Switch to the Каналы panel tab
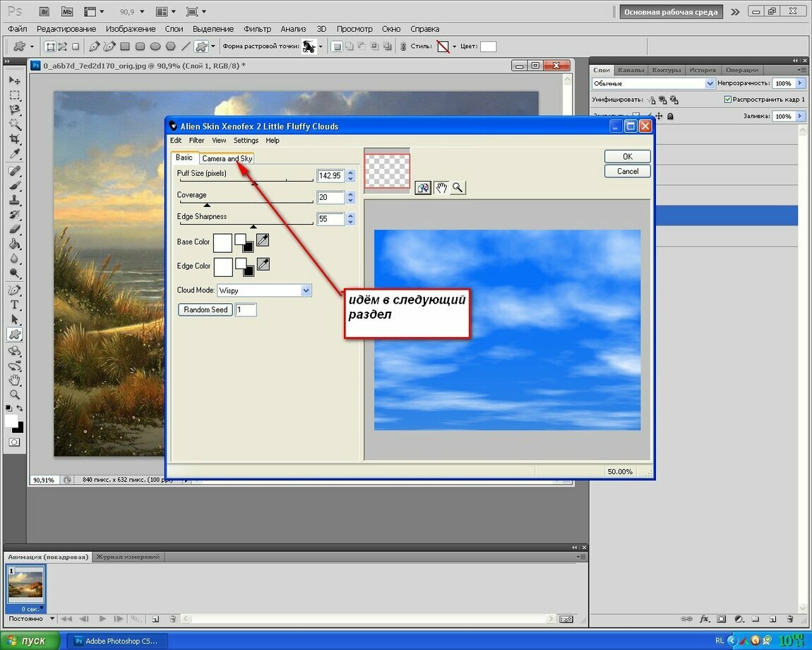This screenshot has height=650, width=812. click(x=631, y=70)
